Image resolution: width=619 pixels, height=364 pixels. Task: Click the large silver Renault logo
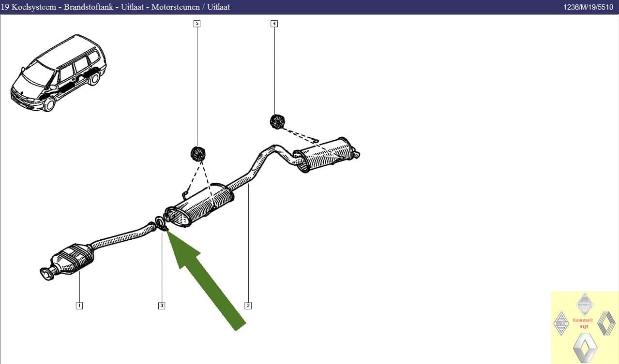pyautogui.click(x=585, y=348)
